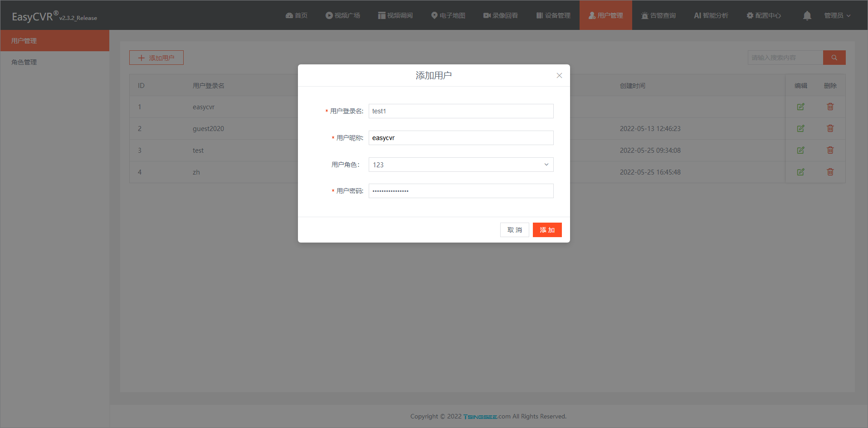Delete the easycvr user via trash icon

(x=830, y=107)
